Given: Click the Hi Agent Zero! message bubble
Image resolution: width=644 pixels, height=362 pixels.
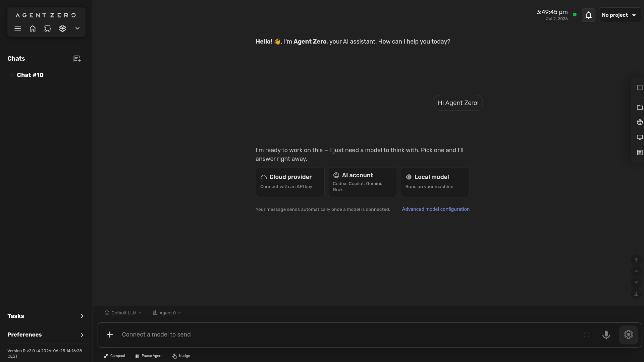Looking at the screenshot, I should [458, 103].
